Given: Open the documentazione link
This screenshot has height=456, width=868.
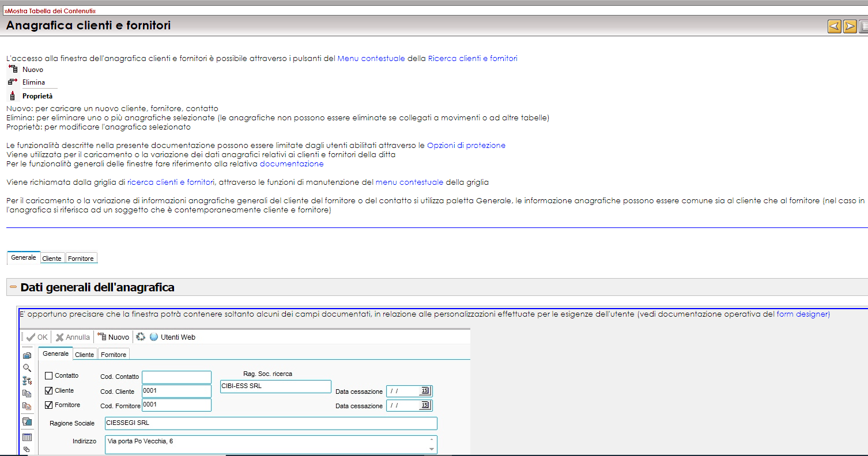Looking at the screenshot, I should pos(292,164).
